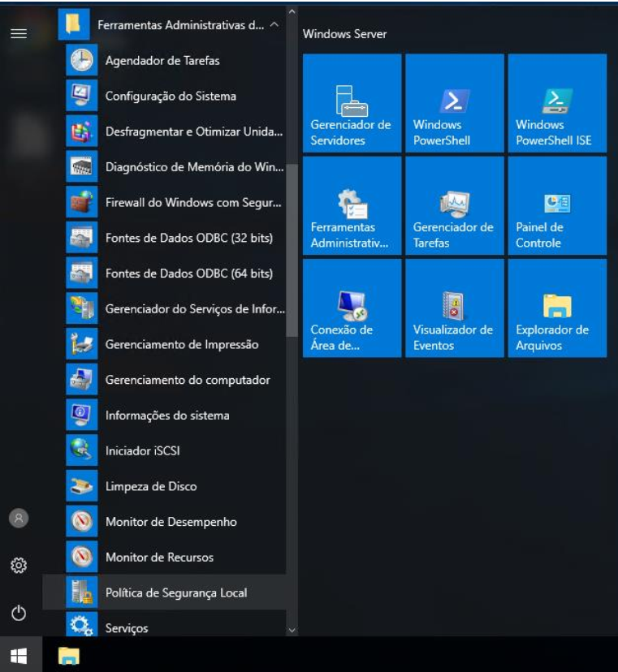Select Agendador de Tarefas text entry
Screen dimensions: 618x672
pyautogui.click(x=162, y=60)
